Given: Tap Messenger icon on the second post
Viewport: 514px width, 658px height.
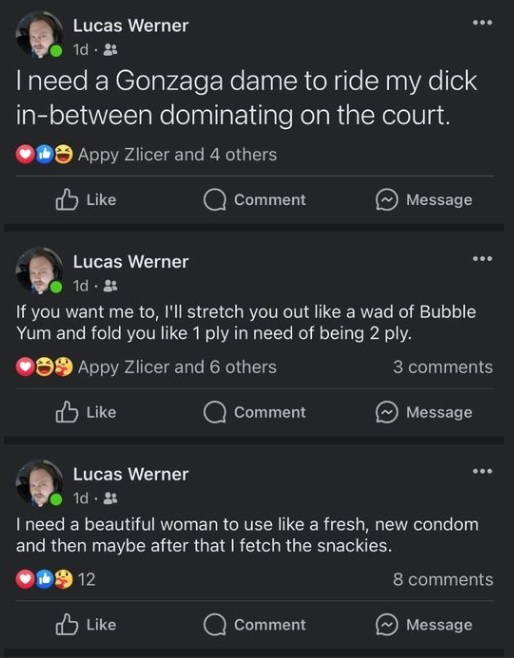Looking at the screenshot, I should (x=386, y=412).
